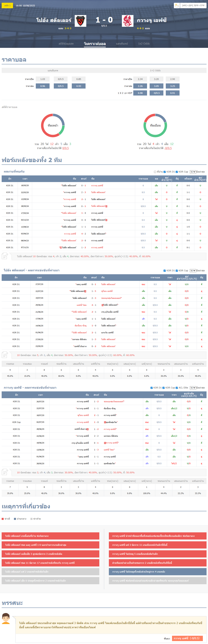
Task: Uncheck KOR Cup in the head-to-head filter
Action: point(176,172)
